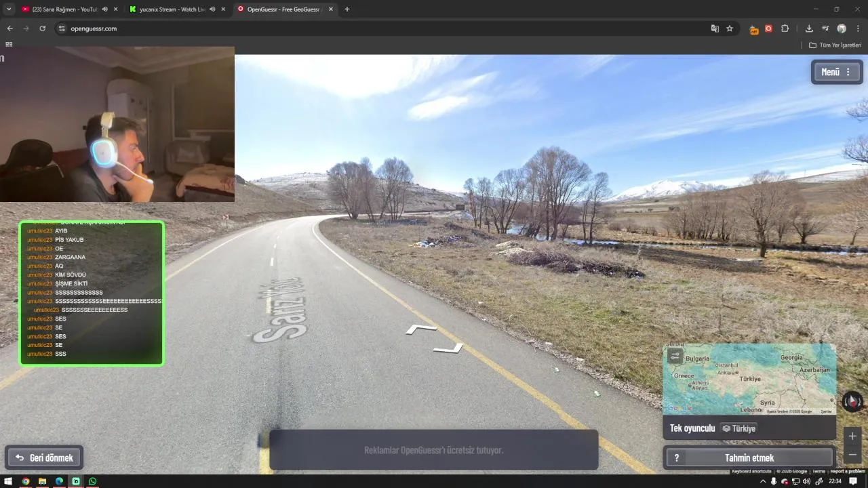Close the Sana Rağmen YouTube tab
868x488 pixels.
tap(115, 9)
